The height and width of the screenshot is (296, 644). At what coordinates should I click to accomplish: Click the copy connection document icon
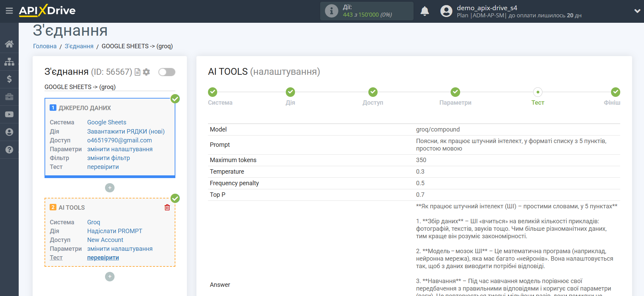point(137,72)
